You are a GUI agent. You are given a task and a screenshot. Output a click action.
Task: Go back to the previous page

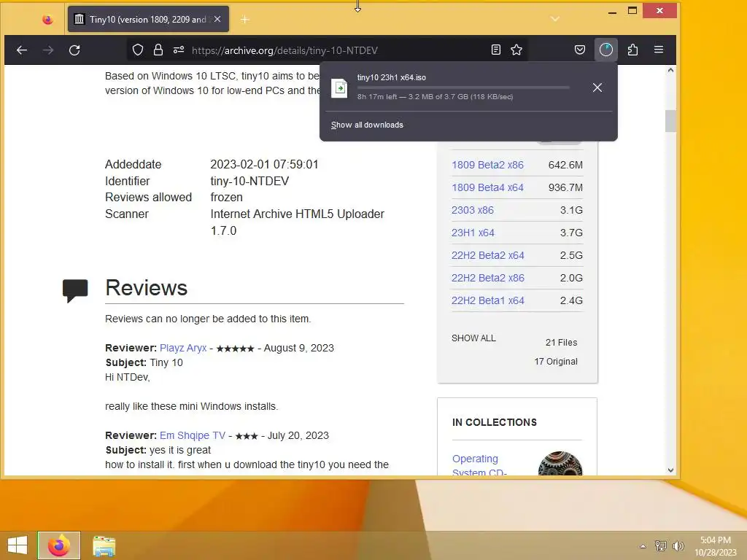tap(22, 50)
